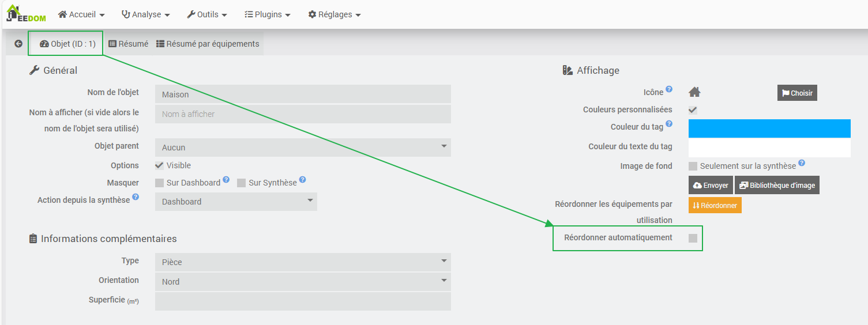
Task: Click the Choisir icon button
Action: coord(797,93)
